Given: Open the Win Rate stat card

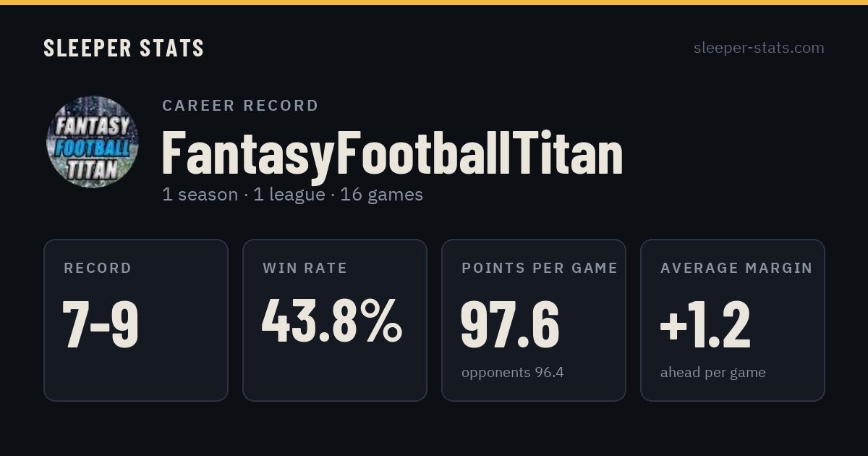Looking at the screenshot, I should pos(335,320).
